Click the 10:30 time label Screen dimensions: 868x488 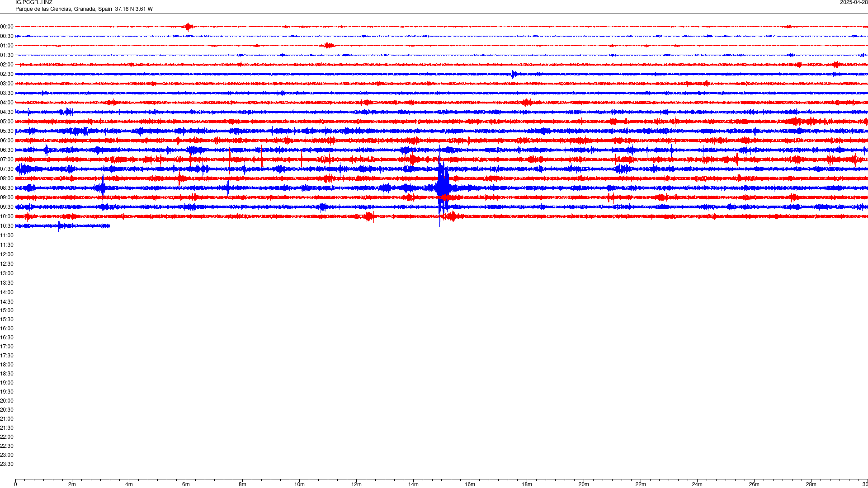(7, 226)
